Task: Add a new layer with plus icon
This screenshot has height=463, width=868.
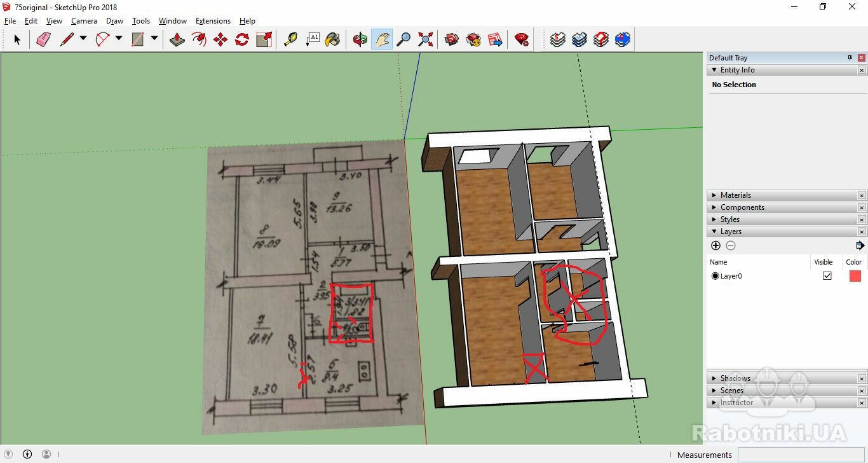Action: [x=716, y=245]
